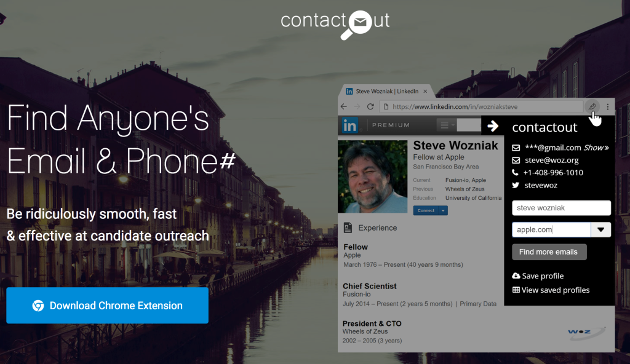Click the Find more emails button
The image size is (630, 364).
pos(549,252)
